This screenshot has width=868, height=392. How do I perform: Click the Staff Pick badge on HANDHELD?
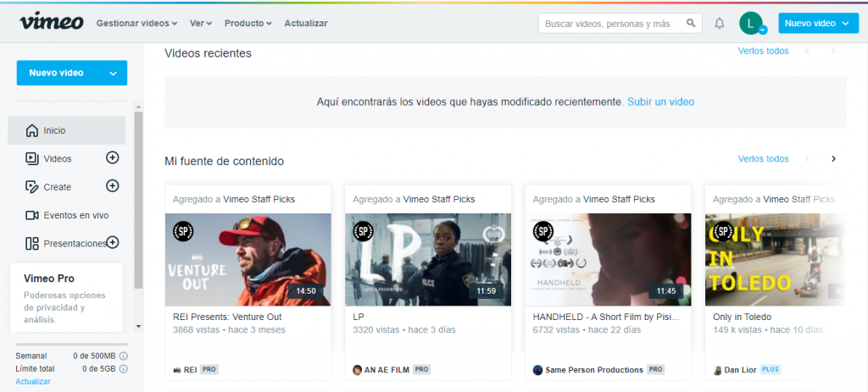click(x=543, y=231)
